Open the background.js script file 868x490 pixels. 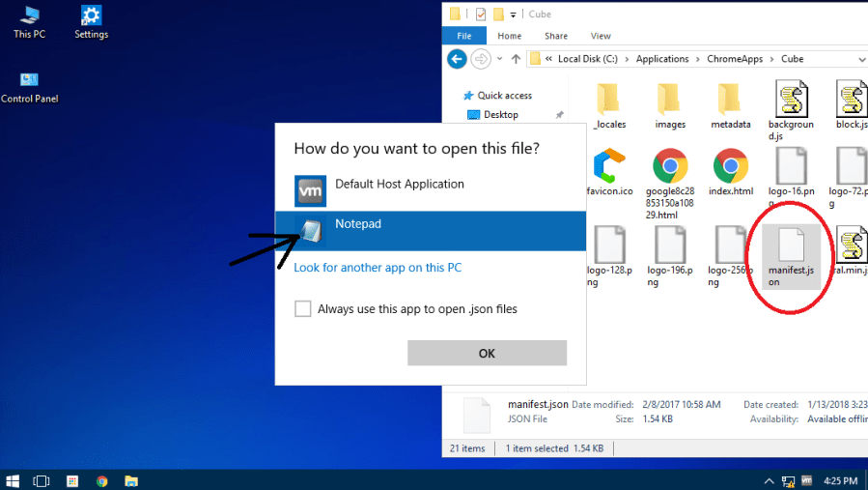click(791, 110)
